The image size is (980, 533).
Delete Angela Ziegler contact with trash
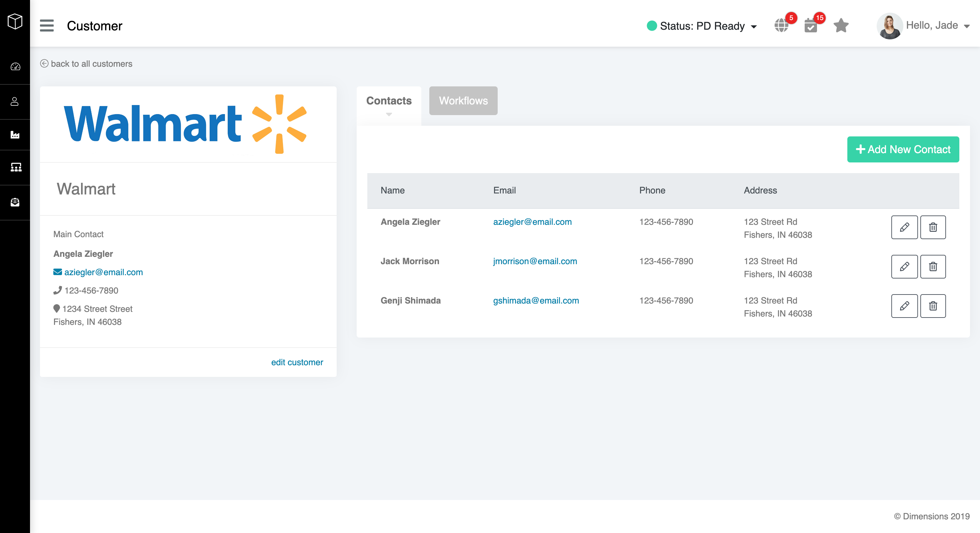click(933, 227)
